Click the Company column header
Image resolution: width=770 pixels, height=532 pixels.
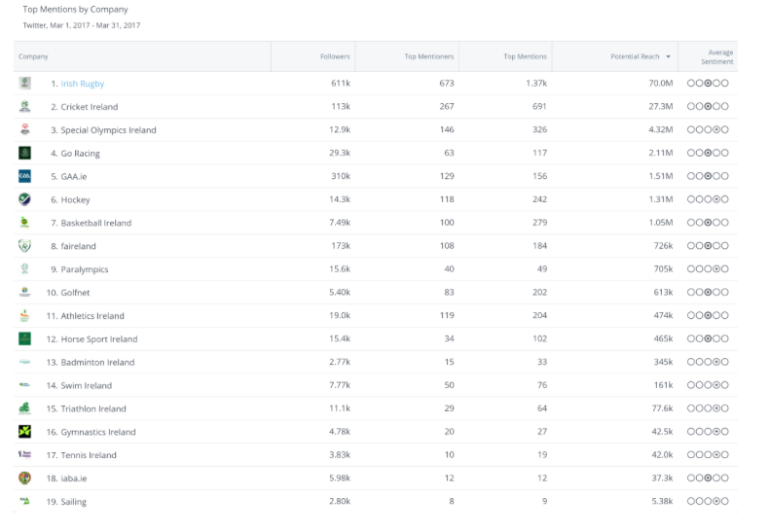(x=33, y=56)
